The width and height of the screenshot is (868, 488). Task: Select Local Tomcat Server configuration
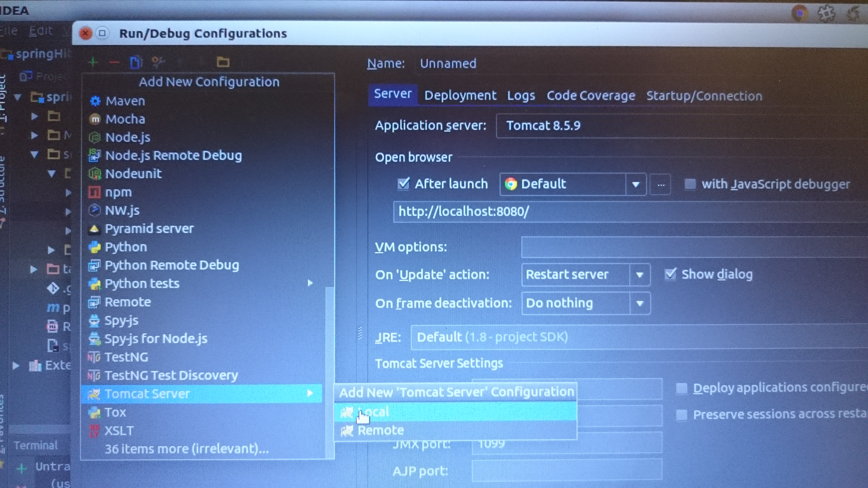tap(455, 412)
